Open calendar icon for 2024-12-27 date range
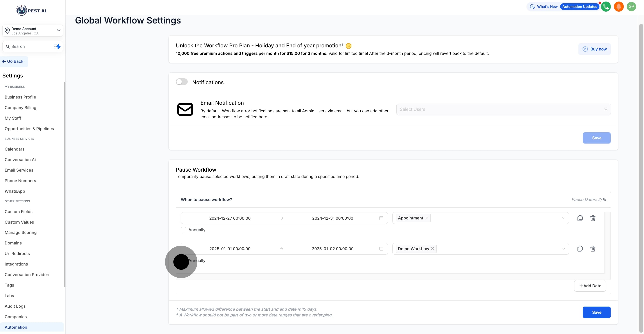The height and width of the screenshot is (334, 644). click(x=381, y=218)
